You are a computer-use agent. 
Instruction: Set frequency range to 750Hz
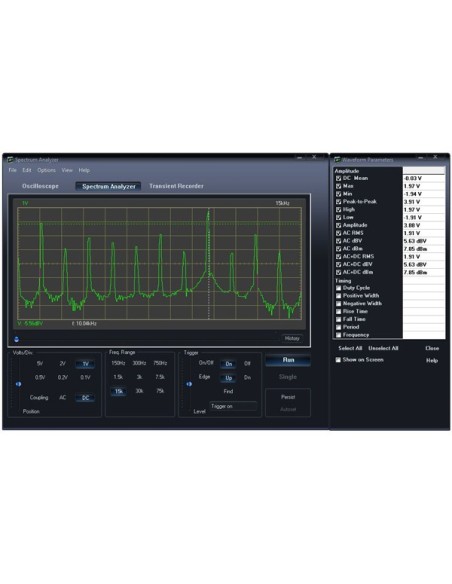(x=160, y=363)
